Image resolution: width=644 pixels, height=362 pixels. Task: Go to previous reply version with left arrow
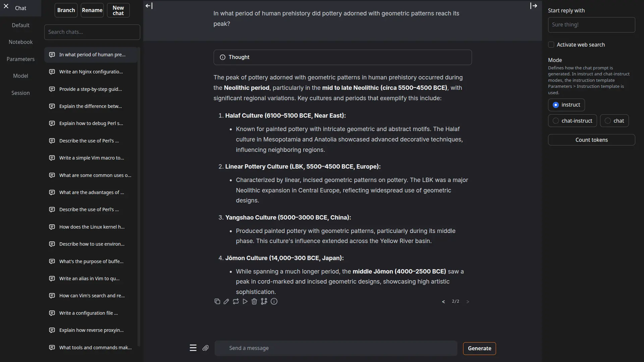click(443, 301)
